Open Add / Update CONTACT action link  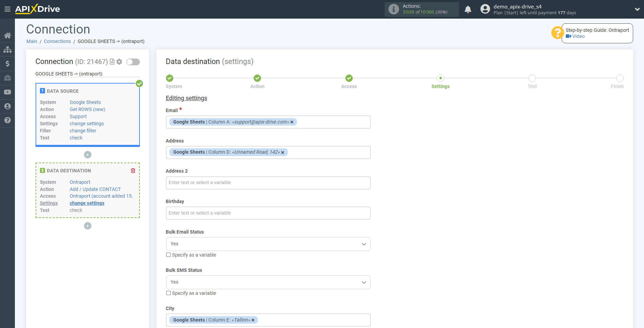[x=95, y=189]
